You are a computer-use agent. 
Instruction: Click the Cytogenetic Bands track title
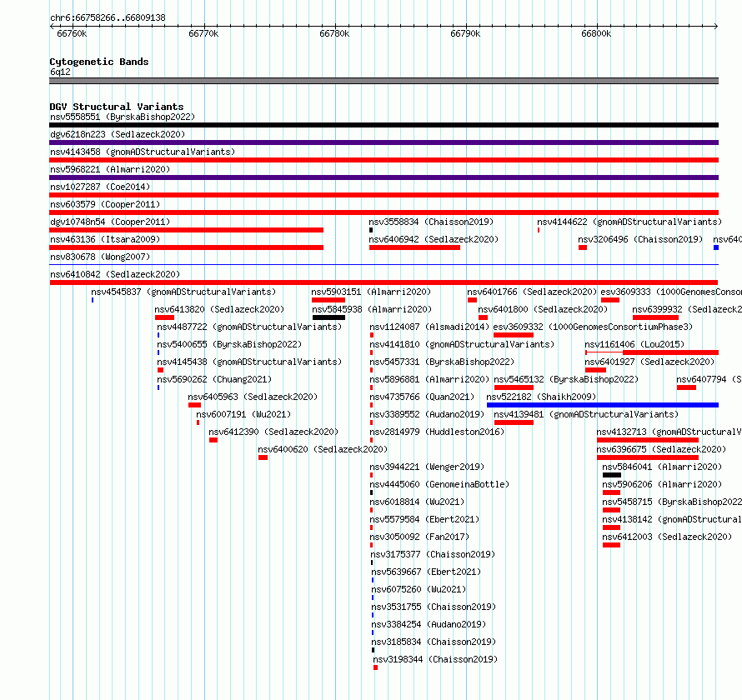(x=99, y=62)
